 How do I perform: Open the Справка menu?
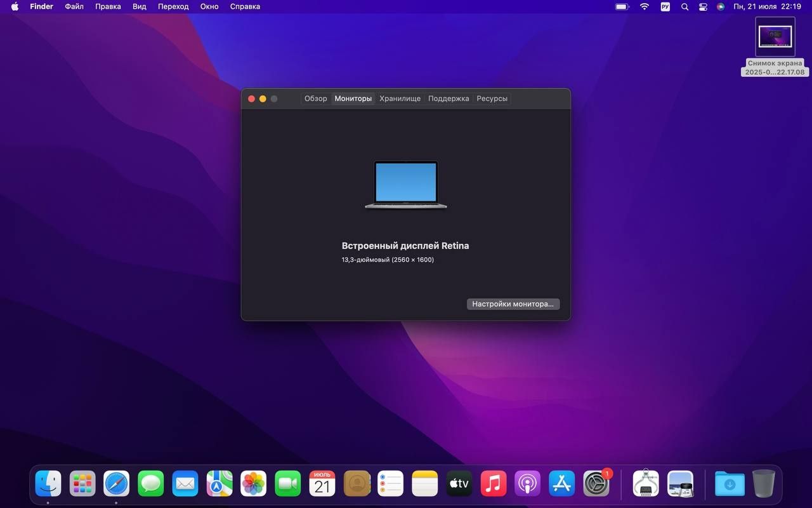(245, 6)
